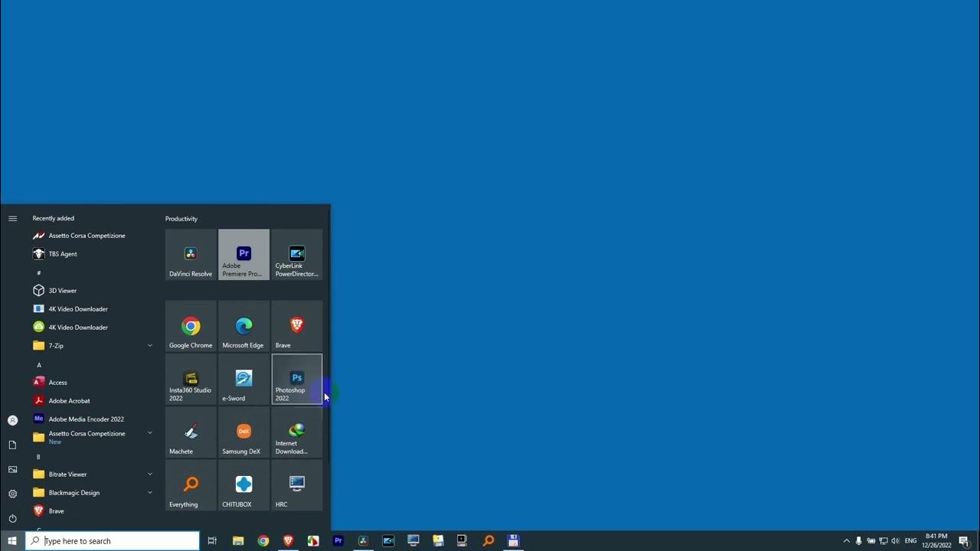Open the notification center icon

[x=964, y=541]
